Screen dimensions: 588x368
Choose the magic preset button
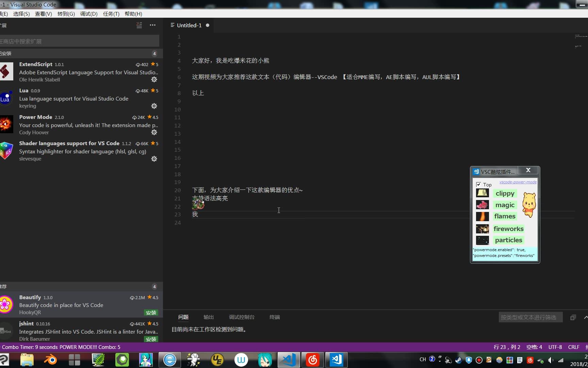505,205
